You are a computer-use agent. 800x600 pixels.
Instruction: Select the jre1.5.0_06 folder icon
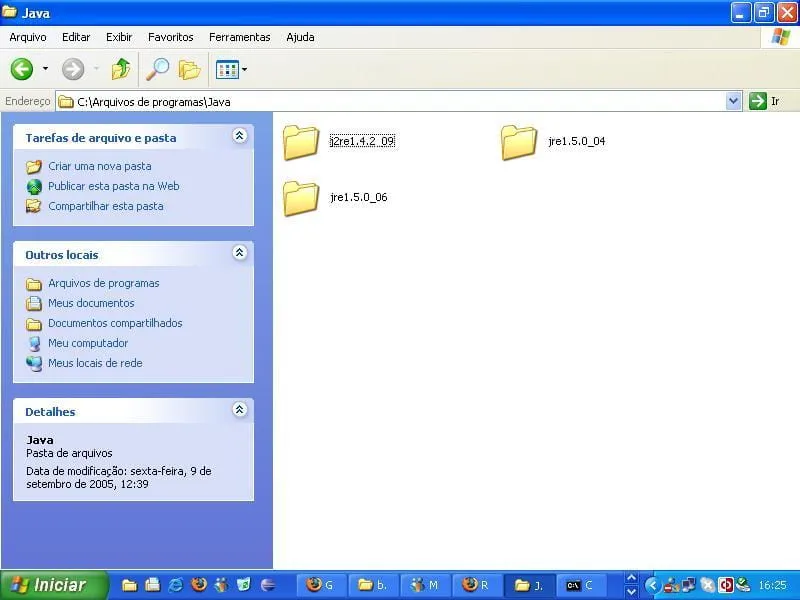pyautogui.click(x=301, y=198)
